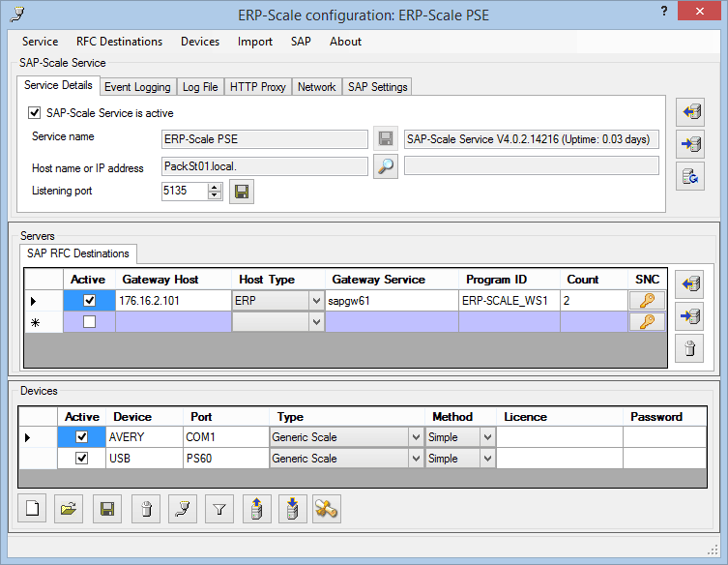Toggle Active checkbox for AVERY device

[82, 436]
